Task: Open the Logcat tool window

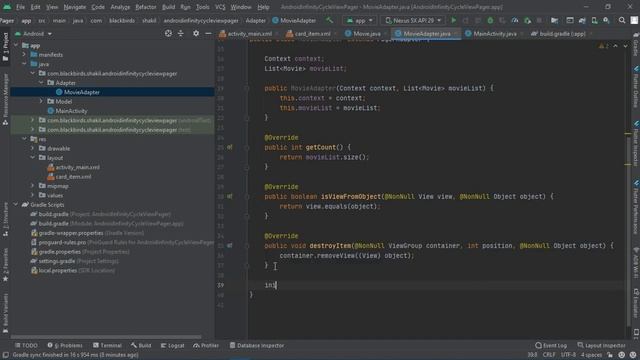Action: pyautogui.click(x=173, y=345)
